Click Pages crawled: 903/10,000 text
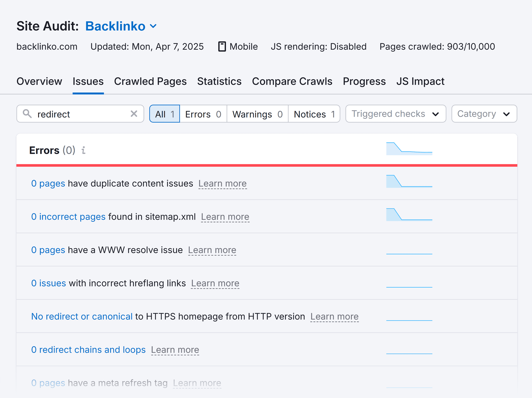Screen dimensions: 532x398 tap(437, 46)
